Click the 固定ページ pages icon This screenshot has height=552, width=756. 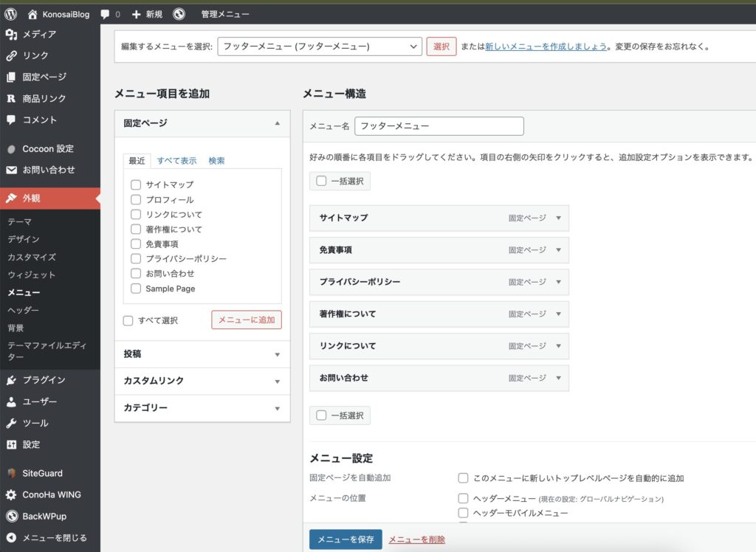coord(11,77)
